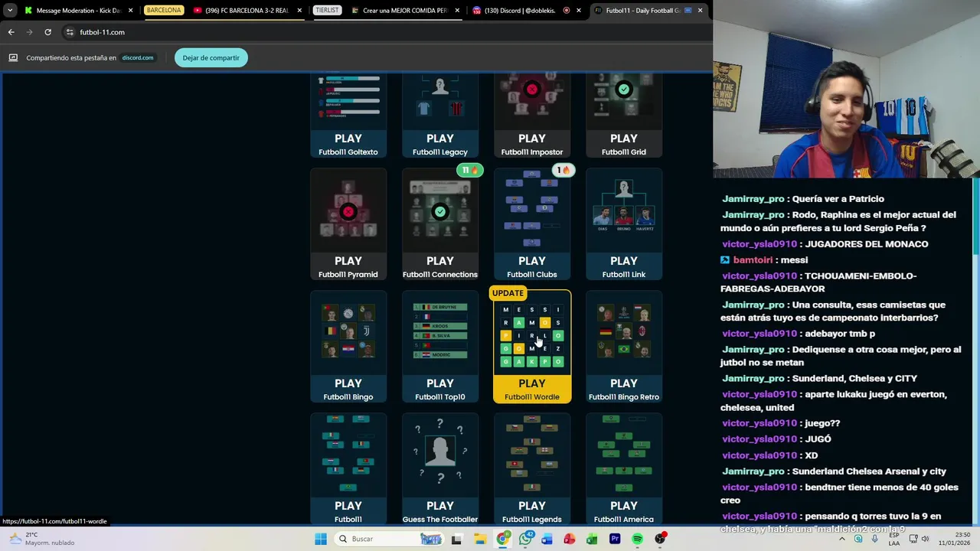Viewport: 980px width, 551px height.
Task: Click the red X icon on Impostor card
Action: coord(532,90)
